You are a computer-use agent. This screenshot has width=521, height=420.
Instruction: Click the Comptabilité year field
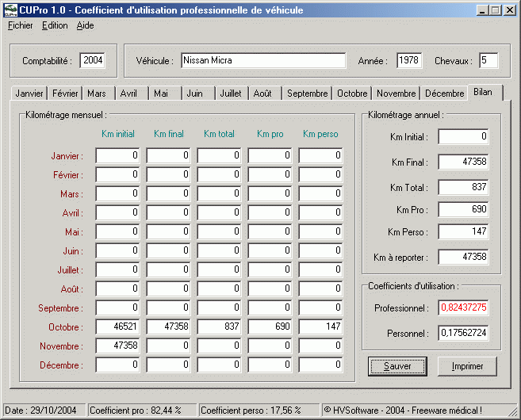coord(92,61)
